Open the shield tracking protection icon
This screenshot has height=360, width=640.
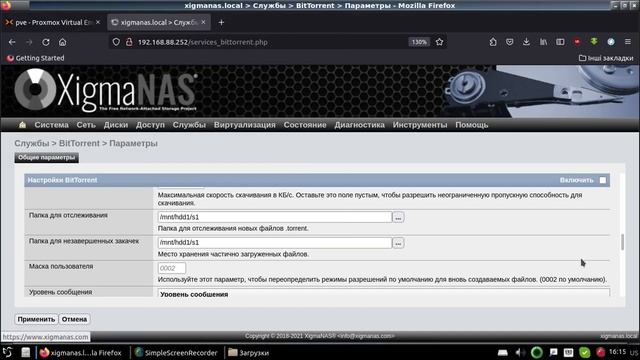point(116,42)
